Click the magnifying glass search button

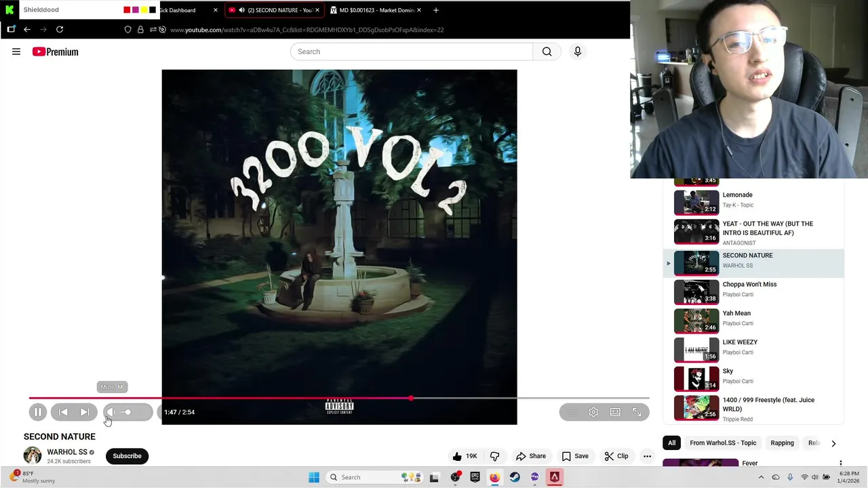pos(547,52)
